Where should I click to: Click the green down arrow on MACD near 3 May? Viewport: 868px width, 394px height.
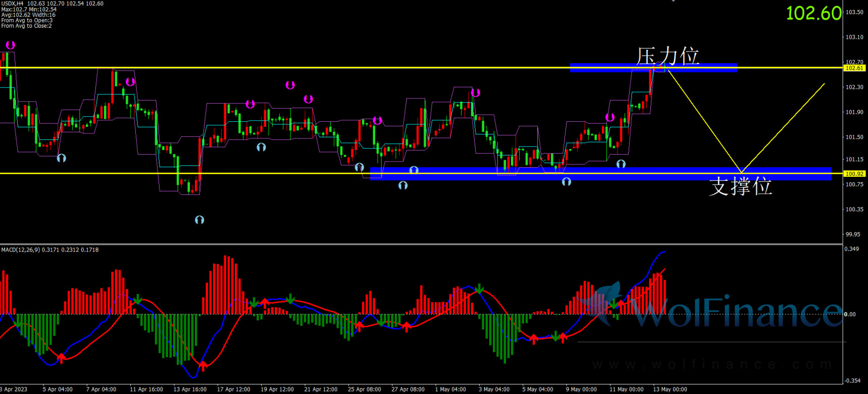click(x=480, y=289)
